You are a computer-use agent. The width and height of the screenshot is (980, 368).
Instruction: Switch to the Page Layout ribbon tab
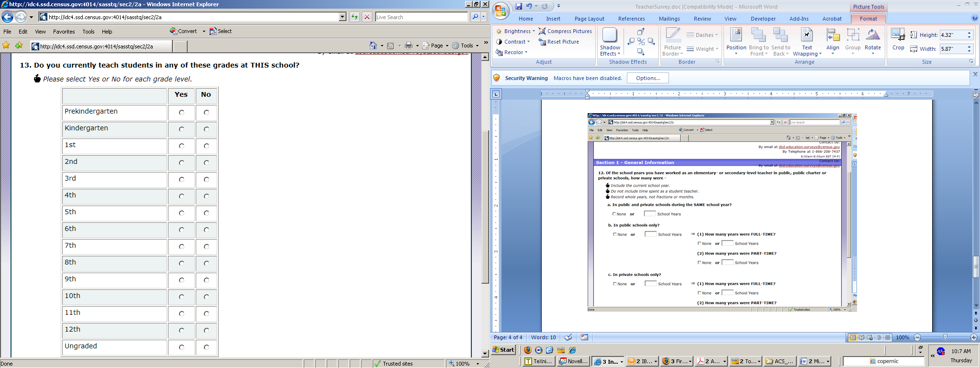coord(589,19)
